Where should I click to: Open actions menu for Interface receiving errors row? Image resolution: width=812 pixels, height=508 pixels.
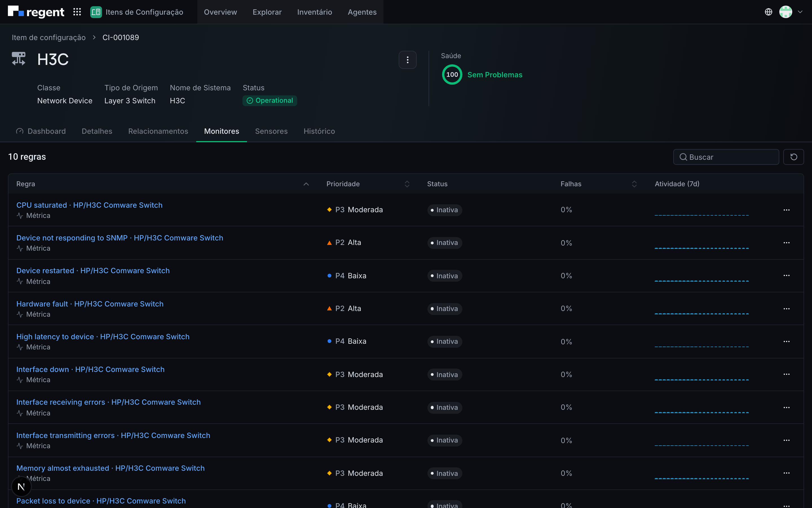787,408
